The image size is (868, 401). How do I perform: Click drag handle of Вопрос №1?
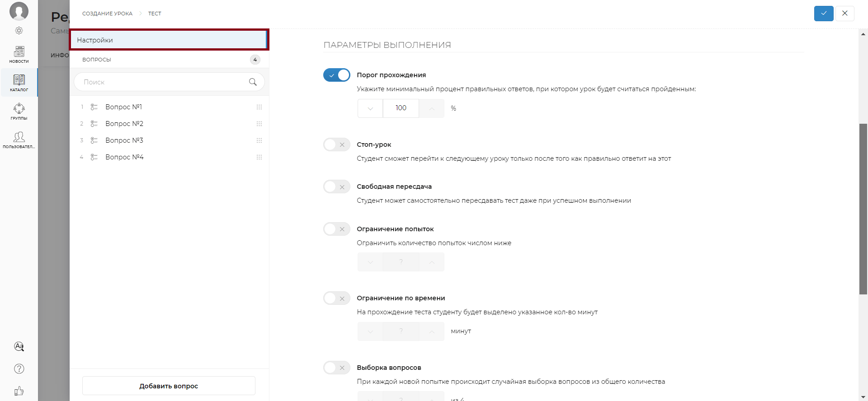(x=259, y=107)
